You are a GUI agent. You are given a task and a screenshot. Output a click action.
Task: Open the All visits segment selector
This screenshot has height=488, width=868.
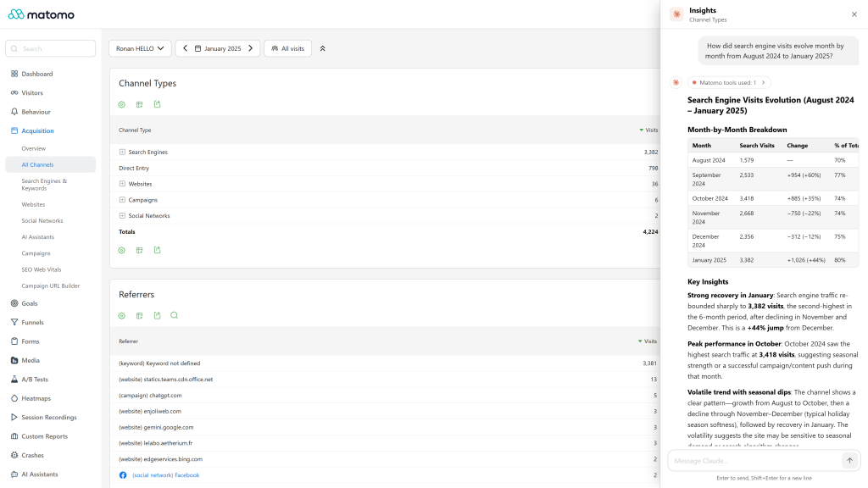(x=288, y=48)
